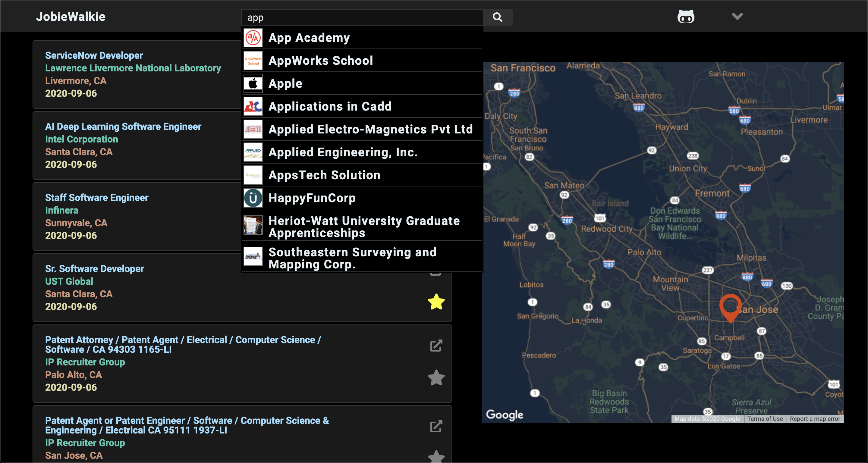Pick 'AppsTech Solution' from suggestions
The image size is (868, 463).
362,175
